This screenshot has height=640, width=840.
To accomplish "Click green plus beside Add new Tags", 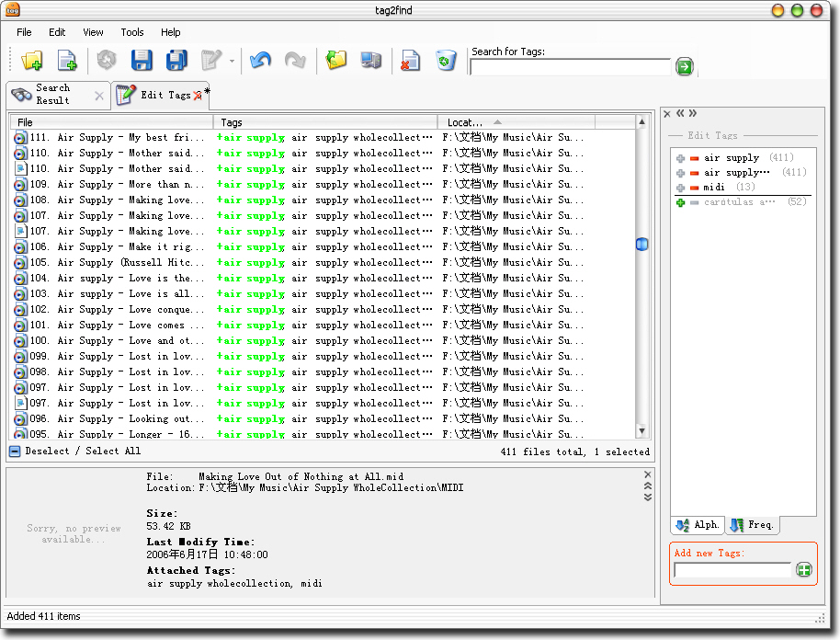I will 804,570.
